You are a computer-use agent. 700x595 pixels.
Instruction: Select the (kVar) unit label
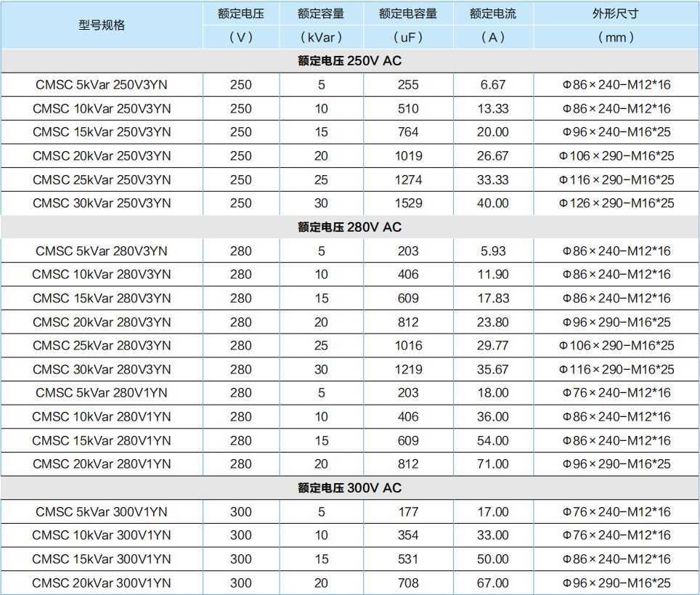(x=321, y=37)
